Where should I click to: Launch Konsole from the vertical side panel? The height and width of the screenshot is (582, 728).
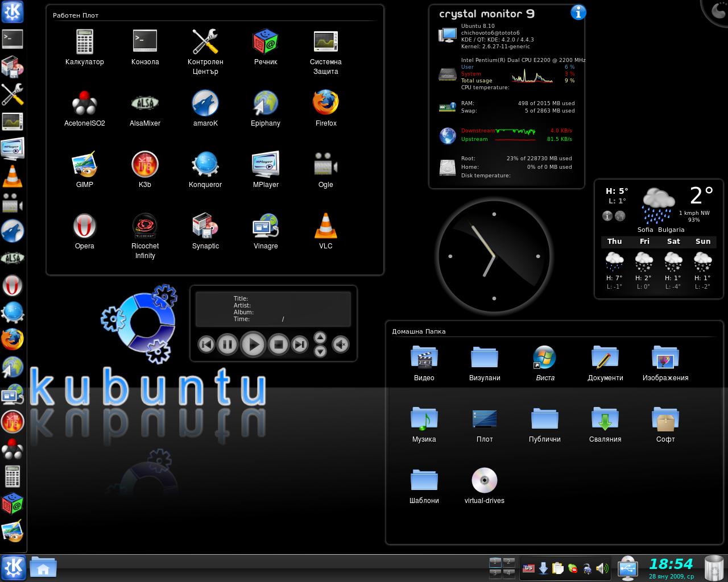tap(12, 39)
